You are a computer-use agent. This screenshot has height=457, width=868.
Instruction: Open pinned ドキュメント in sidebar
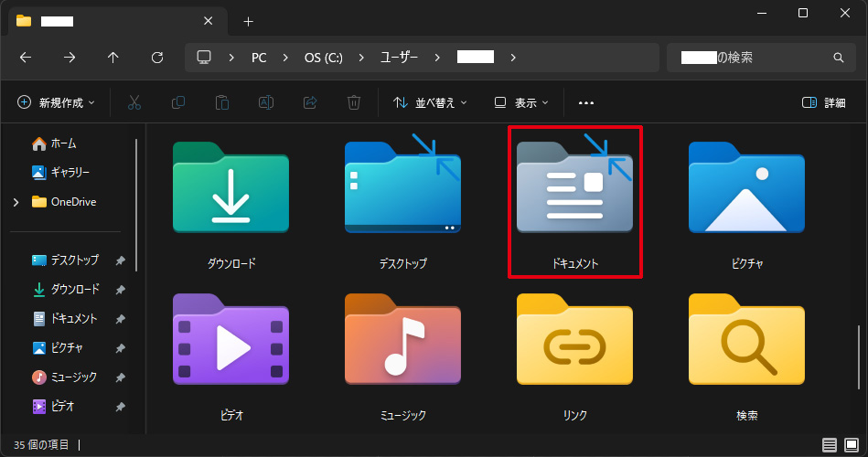(x=65, y=319)
